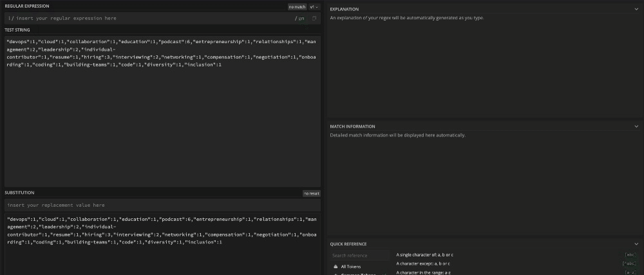The image size is (644, 275).
Task: Collapse the Match Information panel
Action: pyautogui.click(x=636, y=126)
